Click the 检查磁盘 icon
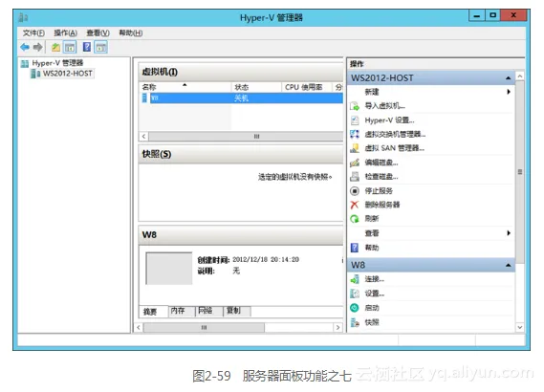 pyautogui.click(x=355, y=177)
